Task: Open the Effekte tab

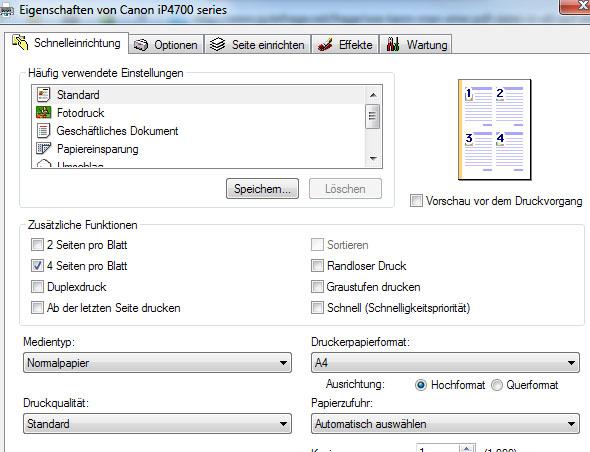Action: coord(345,45)
